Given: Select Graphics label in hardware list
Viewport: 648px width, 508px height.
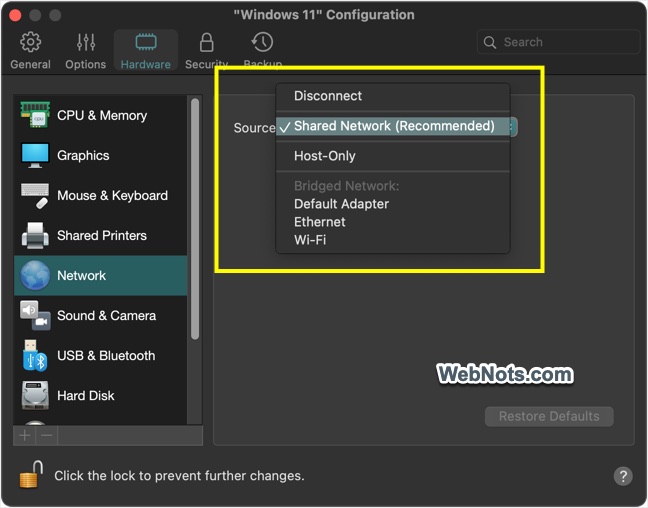Looking at the screenshot, I should pyautogui.click(x=83, y=155).
